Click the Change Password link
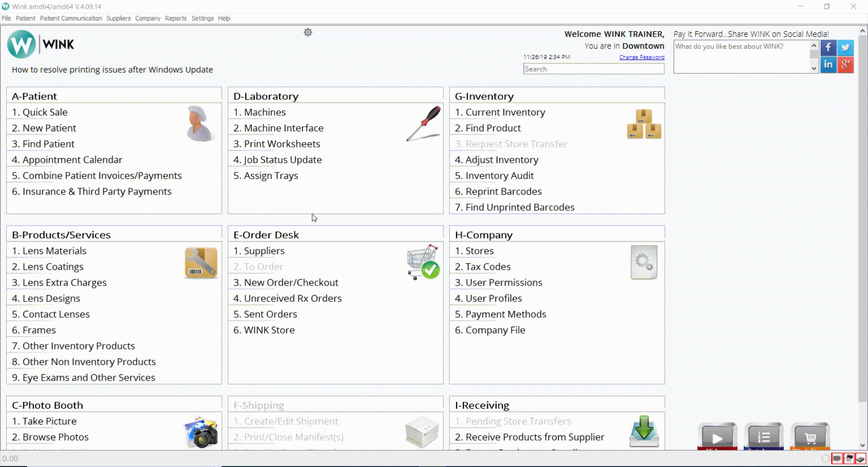The width and height of the screenshot is (868, 467). click(x=642, y=57)
